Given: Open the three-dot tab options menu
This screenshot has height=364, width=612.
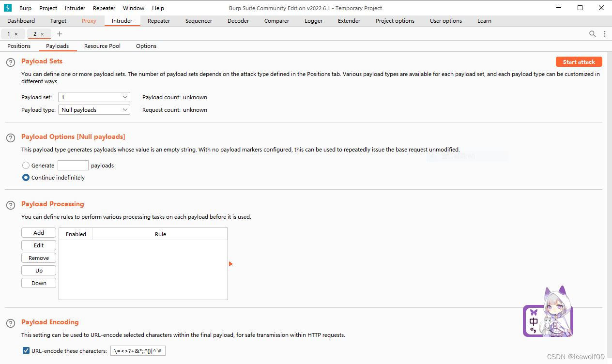Looking at the screenshot, I should (605, 34).
